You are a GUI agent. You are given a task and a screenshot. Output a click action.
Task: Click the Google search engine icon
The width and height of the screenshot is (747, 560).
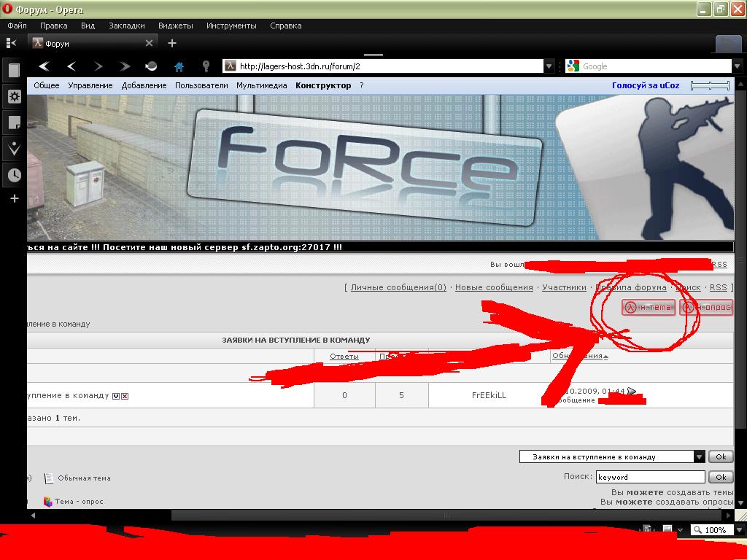[x=573, y=66]
